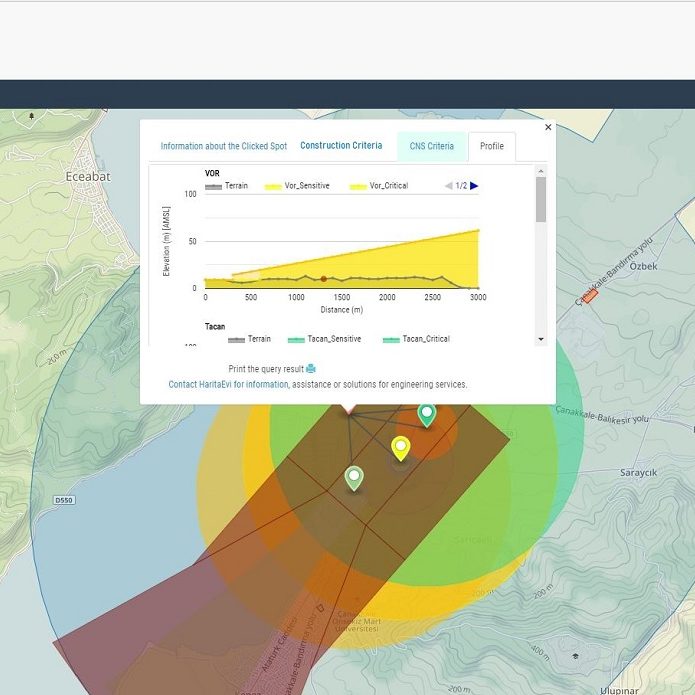
Task: Open Contact HaritaEvi for information link
Action: click(228, 384)
